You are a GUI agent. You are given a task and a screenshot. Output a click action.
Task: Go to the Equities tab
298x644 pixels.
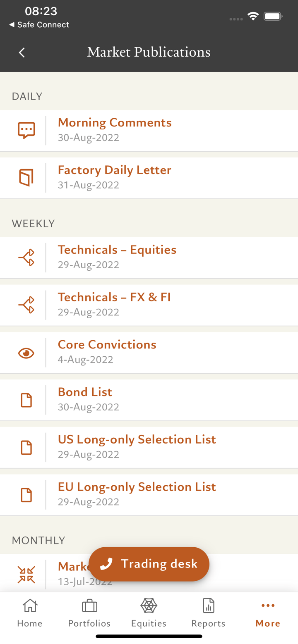pyautogui.click(x=149, y=613)
